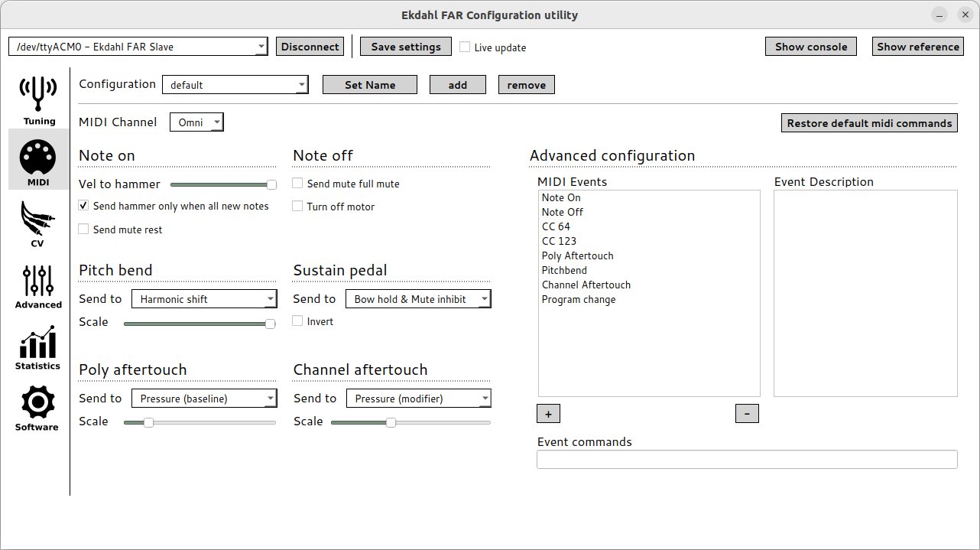Click the Channel aftertouch Scale slider
Viewport: 980px width, 550px height.
(410, 422)
